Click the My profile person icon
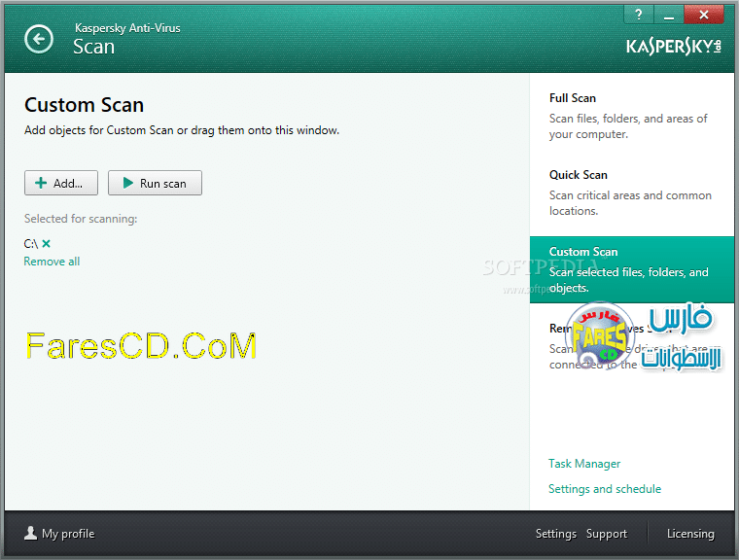739x560 pixels. 31,533
